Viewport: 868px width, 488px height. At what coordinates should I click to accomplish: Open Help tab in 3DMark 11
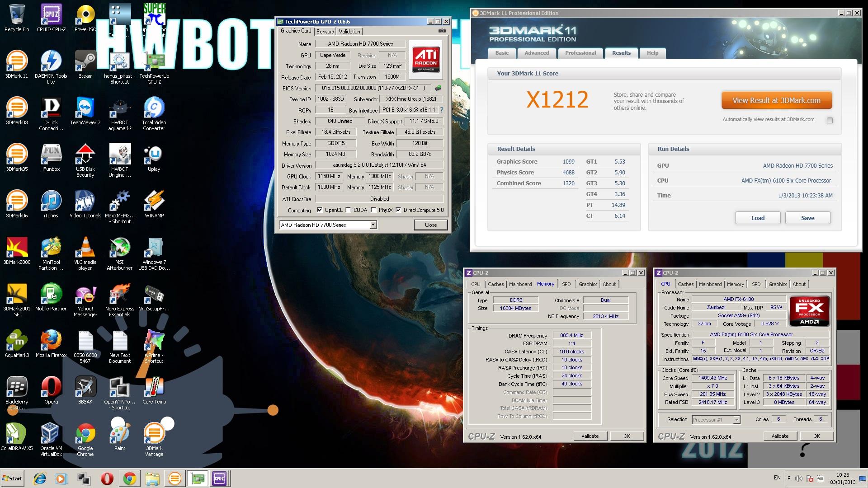[652, 53]
